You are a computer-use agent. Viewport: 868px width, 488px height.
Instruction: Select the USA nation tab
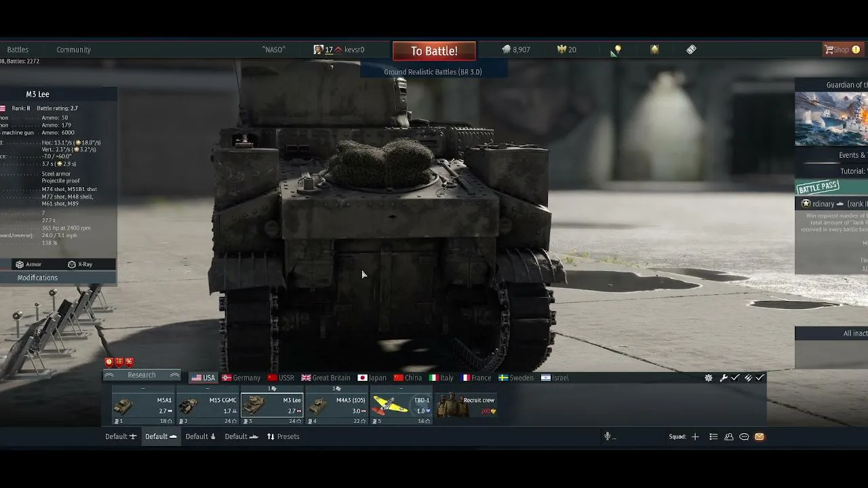203,378
